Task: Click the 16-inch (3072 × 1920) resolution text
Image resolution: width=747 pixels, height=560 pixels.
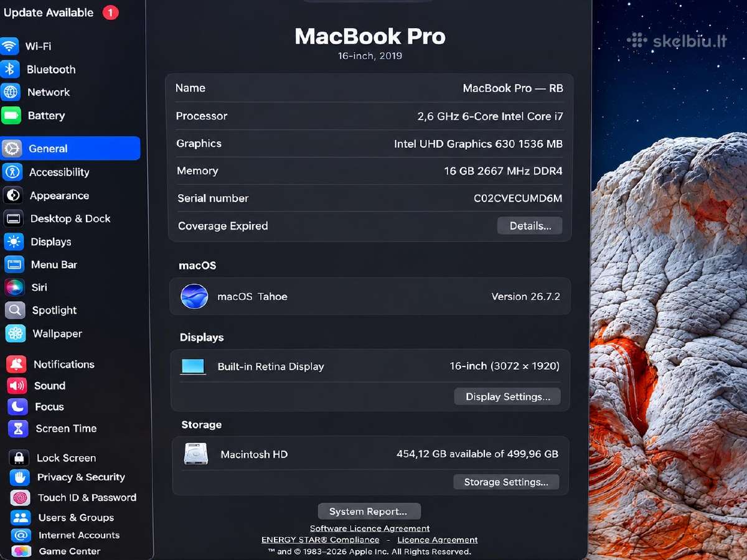Action: click(x=505, y=366)
